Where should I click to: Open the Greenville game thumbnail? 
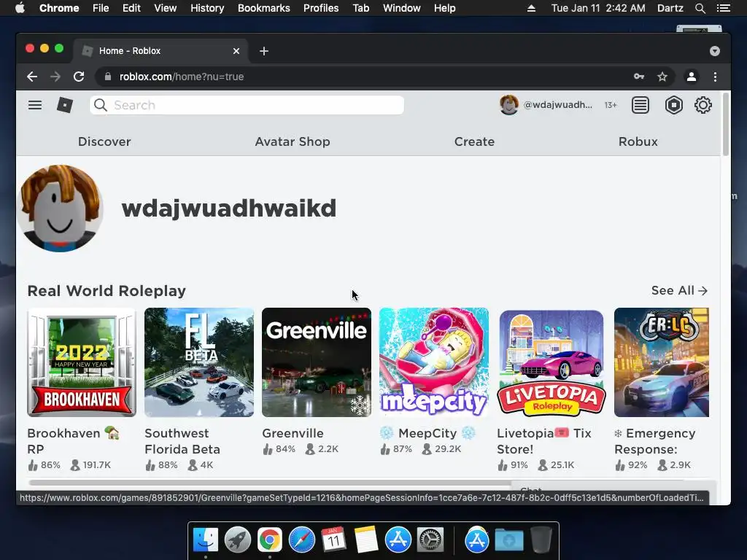[317, 362]
